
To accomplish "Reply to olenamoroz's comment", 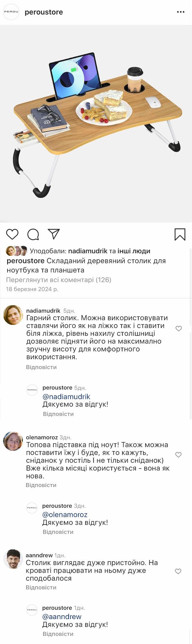I will tap(41, 485).
